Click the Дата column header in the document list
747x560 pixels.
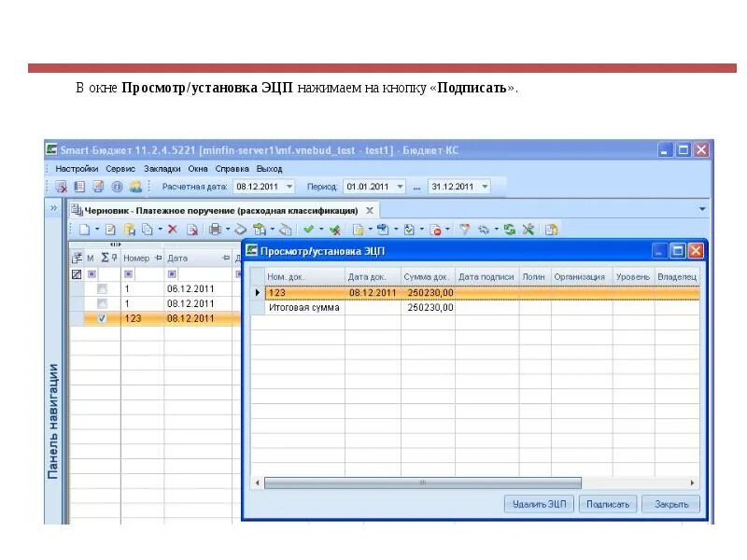198,259
